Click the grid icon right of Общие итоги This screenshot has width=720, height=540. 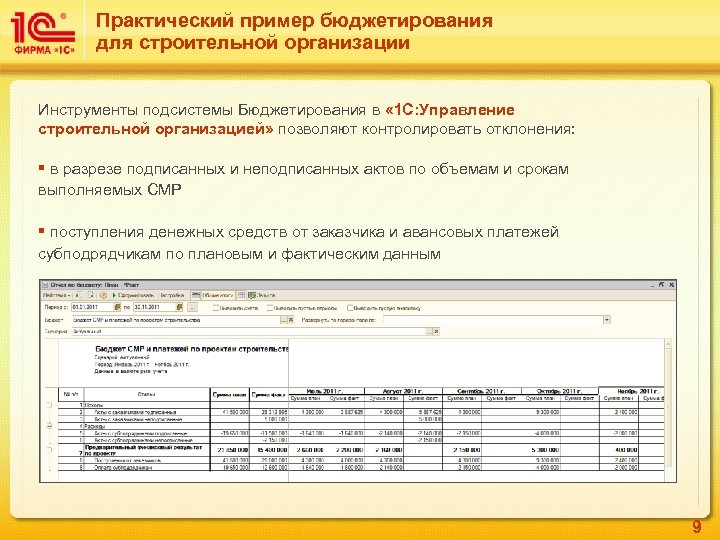coord(241,295)
